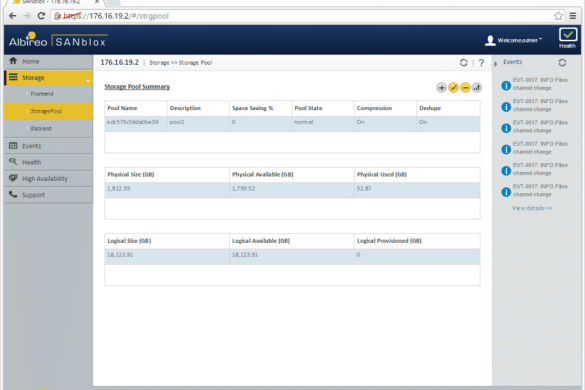The image size is (585, 390).
Task: Open High Availability in the sidebar
Action: pos(48,179)
